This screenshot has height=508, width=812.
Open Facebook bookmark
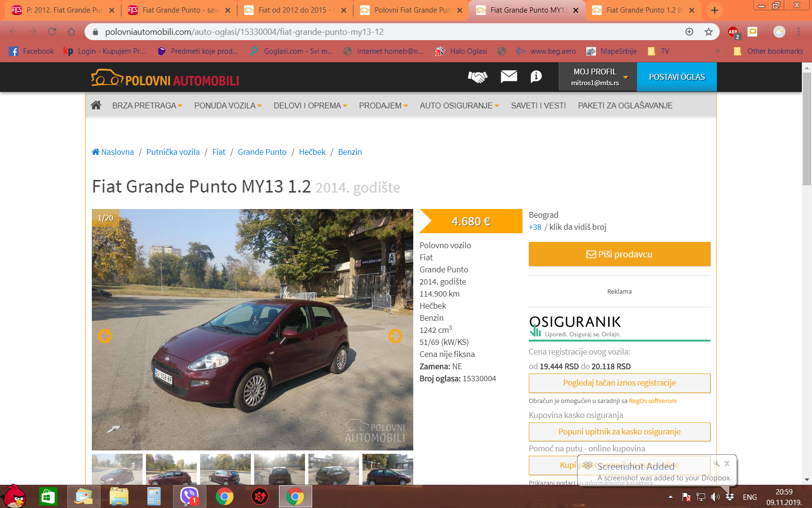coord(31,51)
